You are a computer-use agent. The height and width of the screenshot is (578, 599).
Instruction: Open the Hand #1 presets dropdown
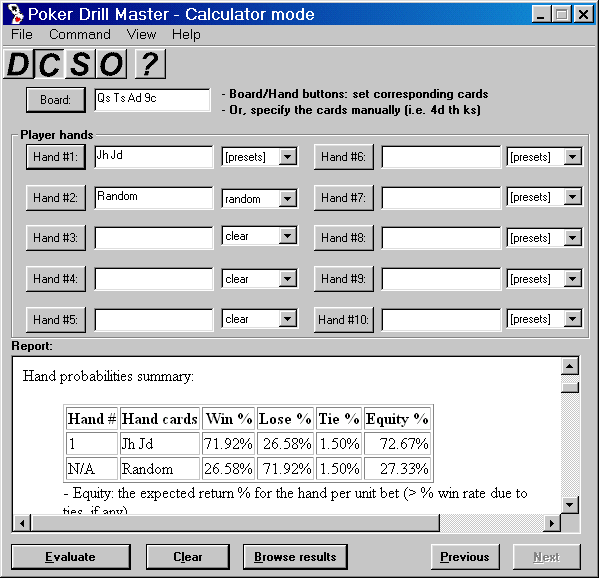(260, 157)
